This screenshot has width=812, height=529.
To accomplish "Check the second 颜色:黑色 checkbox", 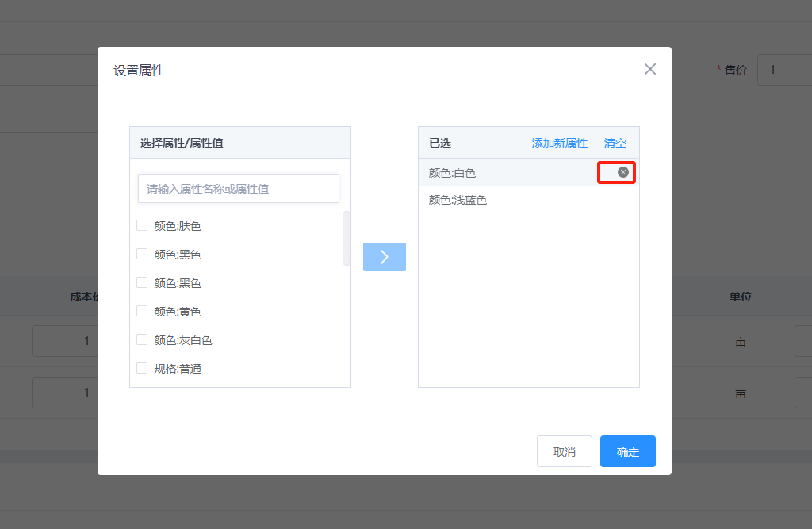I will [x=142, y=282].
